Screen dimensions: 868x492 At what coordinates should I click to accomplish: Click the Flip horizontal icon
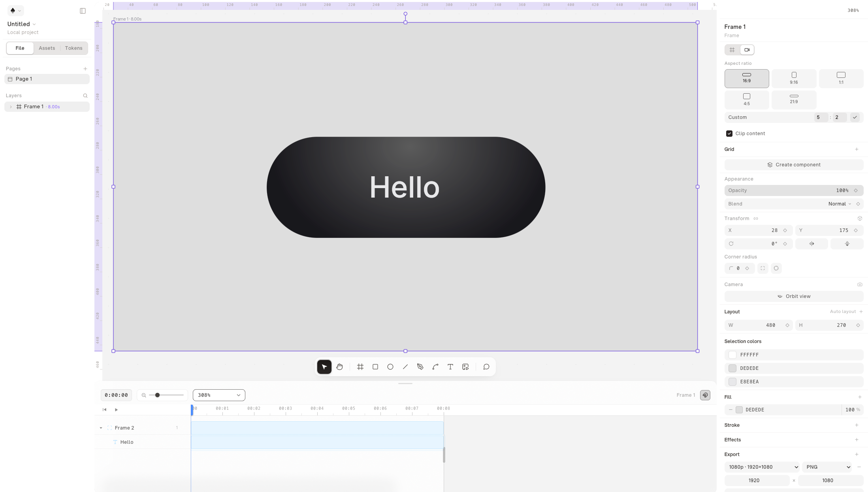[x=812, y=244]
